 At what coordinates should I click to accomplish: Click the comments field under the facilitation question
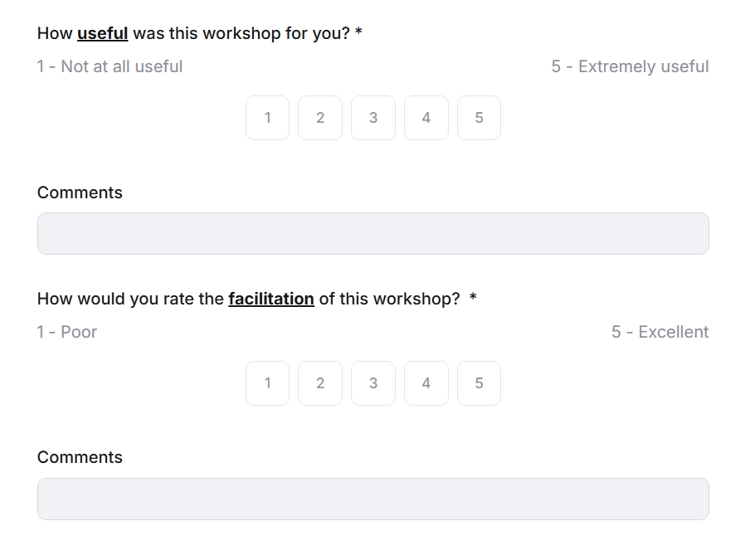click(x=373, y=499)
